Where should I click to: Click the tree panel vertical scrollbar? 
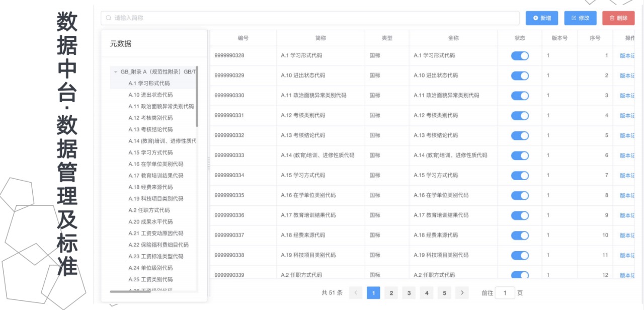[197, 97]
